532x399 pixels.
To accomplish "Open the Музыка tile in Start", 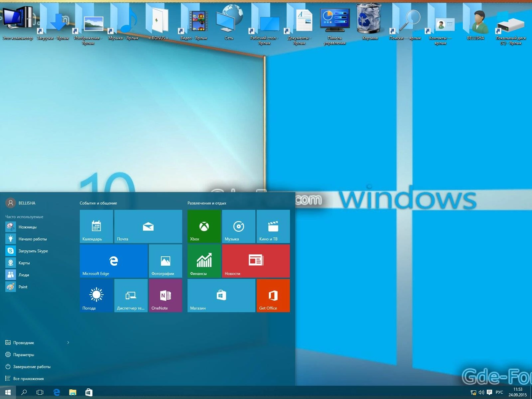I will [x=239, y=226].
